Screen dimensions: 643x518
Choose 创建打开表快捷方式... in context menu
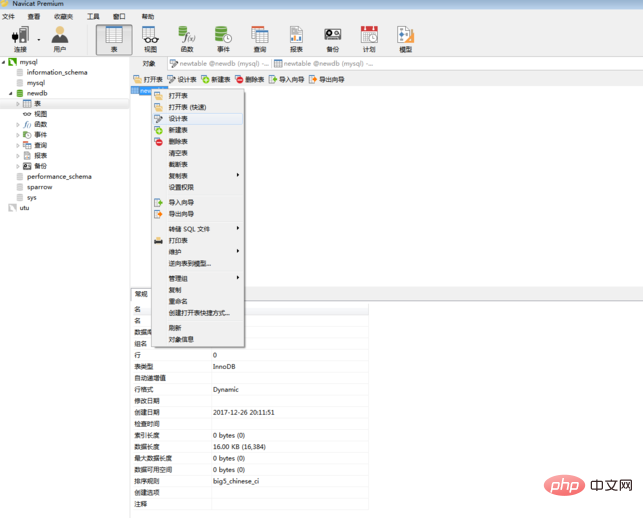click(198, 313)
